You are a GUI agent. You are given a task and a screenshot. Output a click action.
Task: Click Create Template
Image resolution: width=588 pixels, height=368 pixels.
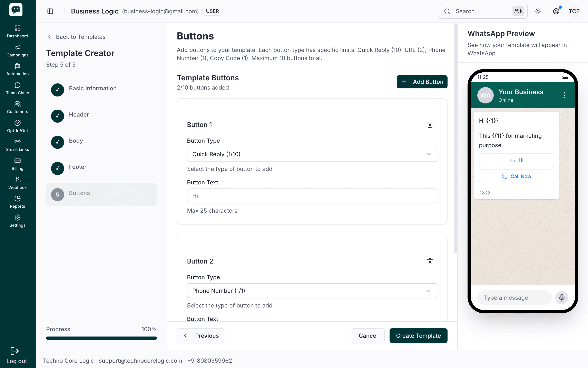pyautogui.click(x=418, y=336)
